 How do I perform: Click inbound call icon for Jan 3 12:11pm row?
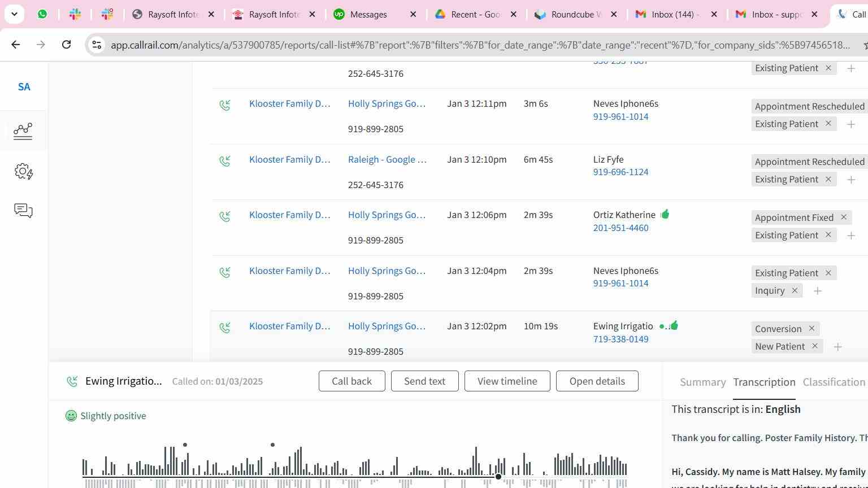pyautogui.click(x=225, y=105)
